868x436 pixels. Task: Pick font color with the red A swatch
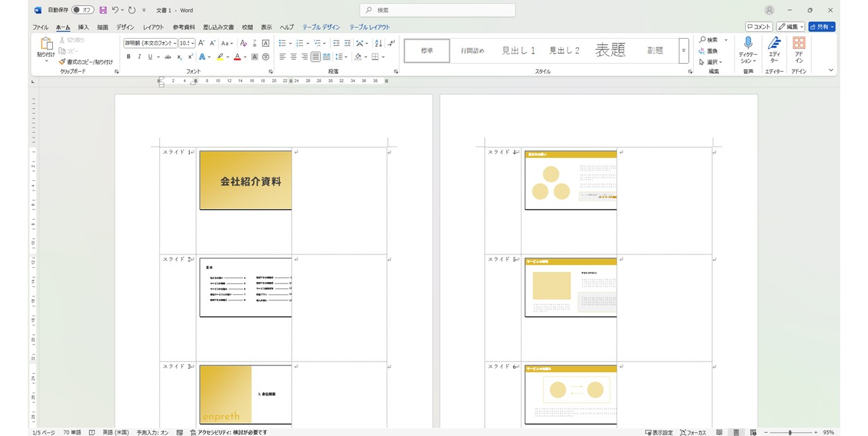pyautogui.click(x=237, y=57)
